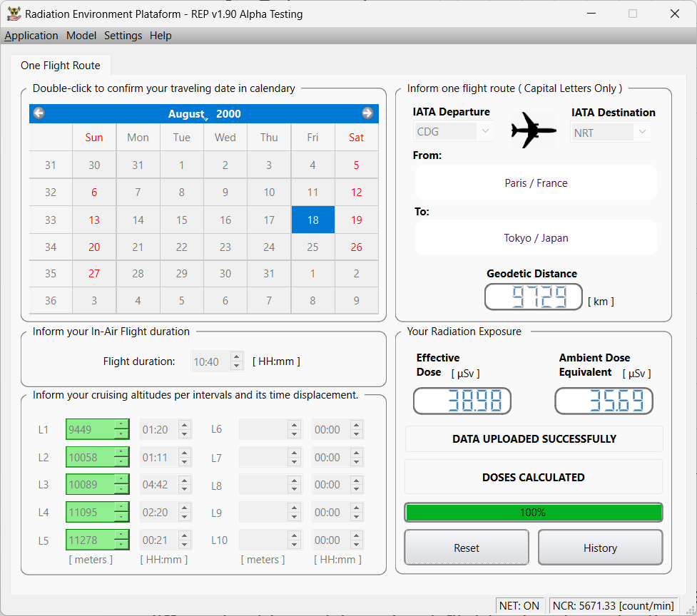Select August 25 in calendar
The image size is (697, 616).
tap(312, 247)
